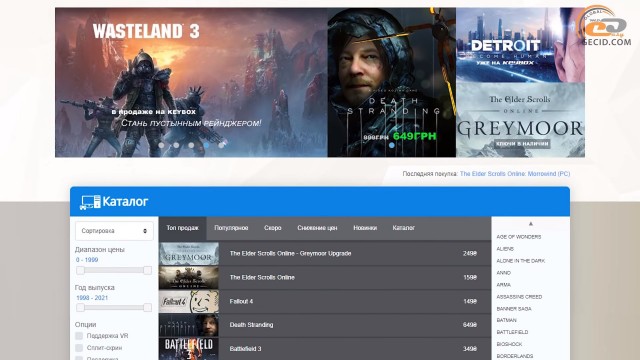Image resolution: width=640 pixels, height=360 pixels.
Task: Click the Elder Scrolls Online list thumbnail
Action: (189, 278)
